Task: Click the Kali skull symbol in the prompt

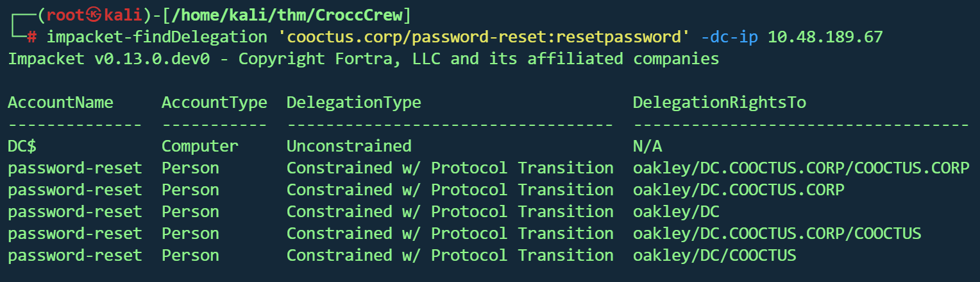Action: pos(94,15)
